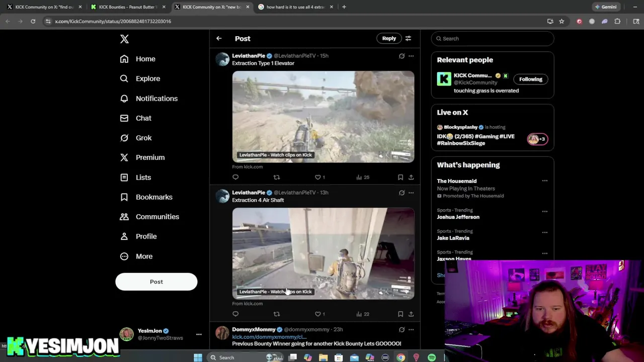Image resolution: width=644 pixels, height=362 pixels.
Task: Click Grok icon on Extraction Type 1 Elevator post
Action: pos(401,56)
